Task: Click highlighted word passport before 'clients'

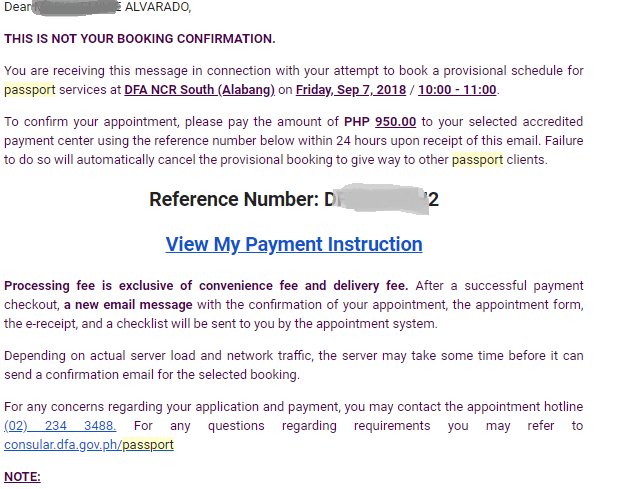Action: (479, 160)
